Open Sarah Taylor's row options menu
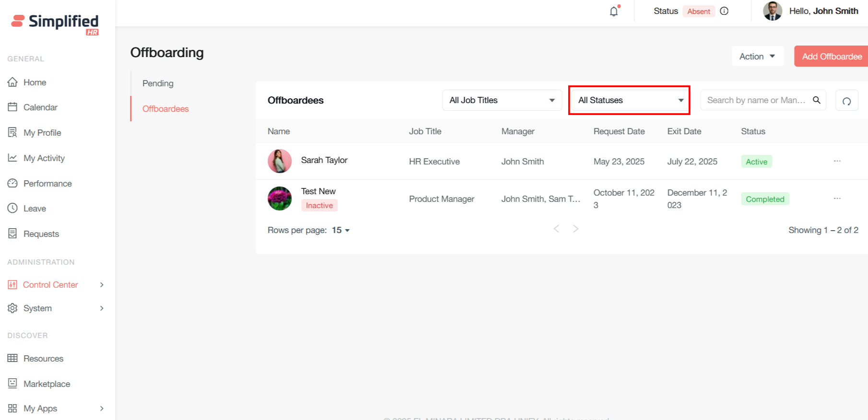Screen dimensions: 868x420 (x=837, y=161)
